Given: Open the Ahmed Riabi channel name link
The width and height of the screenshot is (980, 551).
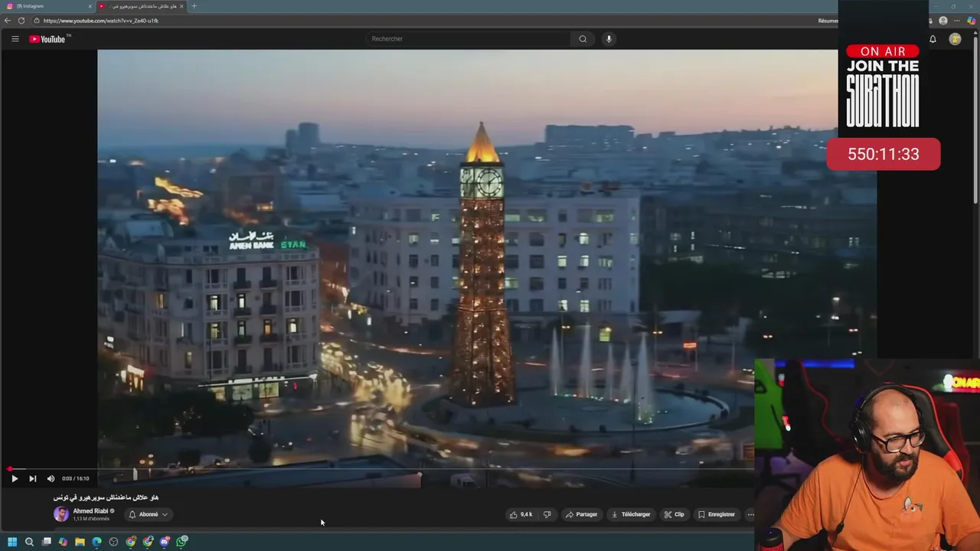Looking at the screenshot, I should pyautogui.click(x=90, y=511).
